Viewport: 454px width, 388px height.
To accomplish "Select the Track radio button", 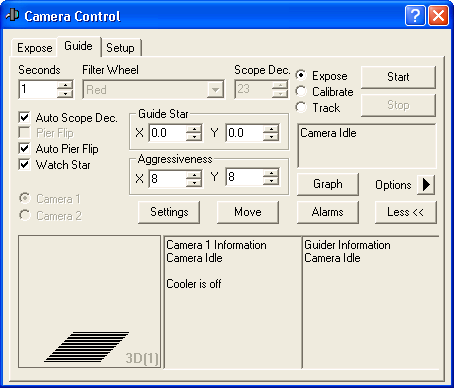I will tap(301, 107).
